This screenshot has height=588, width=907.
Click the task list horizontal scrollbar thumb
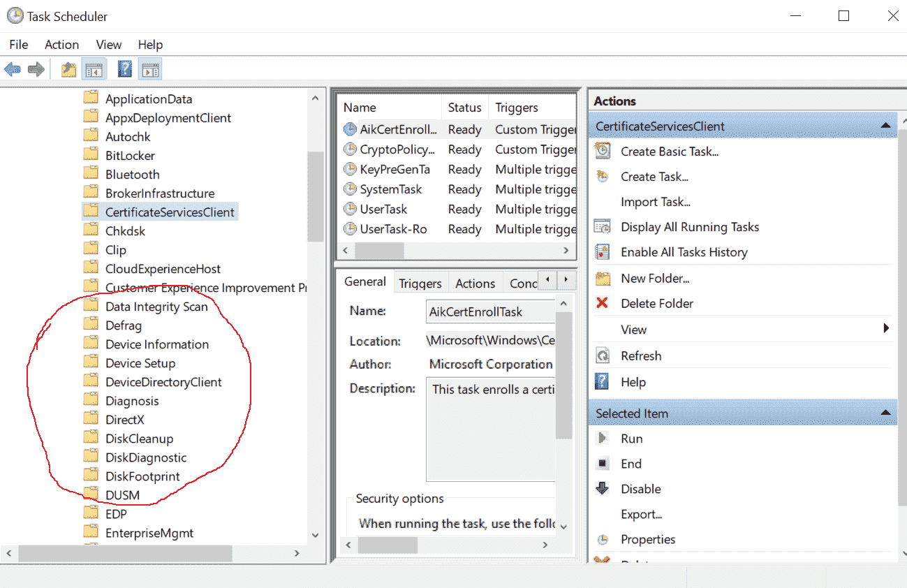[x=379, y=250]
